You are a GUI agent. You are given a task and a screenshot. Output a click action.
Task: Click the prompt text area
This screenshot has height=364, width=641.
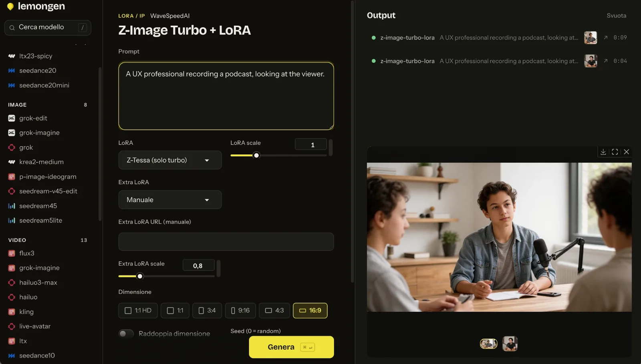coord(226,96)
